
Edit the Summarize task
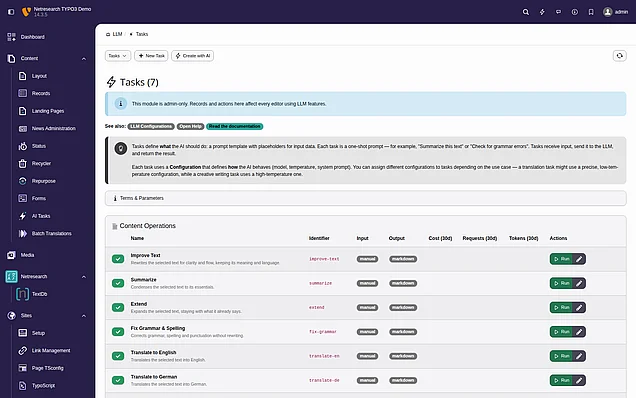pos(579,283)
